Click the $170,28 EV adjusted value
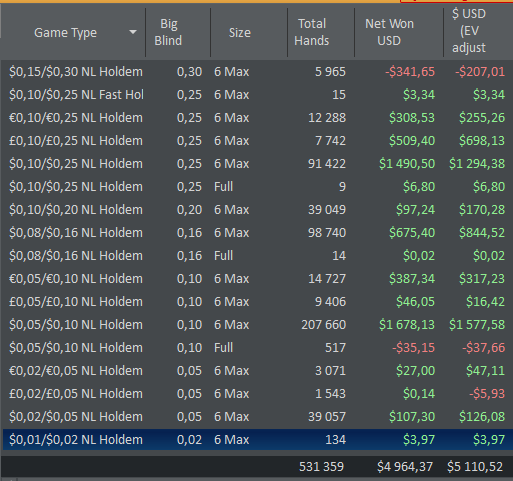Viewport: 513px width, 481px height. (482, 210)
